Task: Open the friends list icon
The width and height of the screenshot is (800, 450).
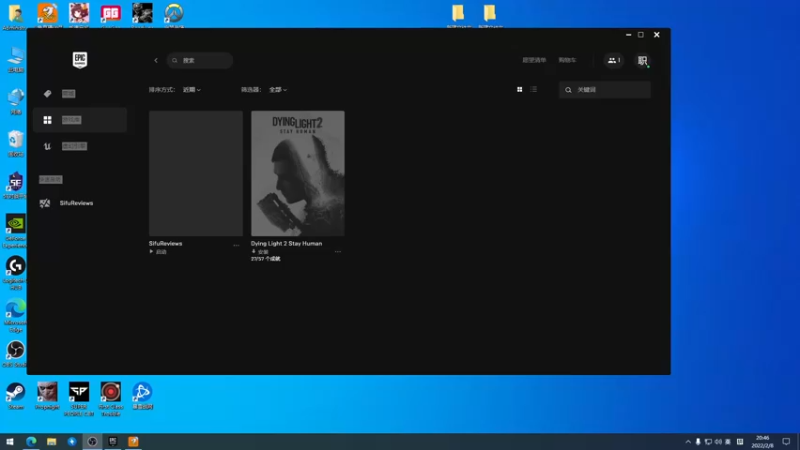Action: (x=614, y=60)
